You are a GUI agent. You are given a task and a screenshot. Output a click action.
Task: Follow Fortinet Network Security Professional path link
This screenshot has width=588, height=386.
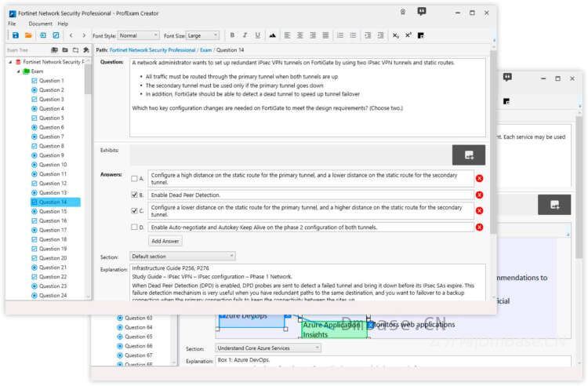[x=153, y=50]
